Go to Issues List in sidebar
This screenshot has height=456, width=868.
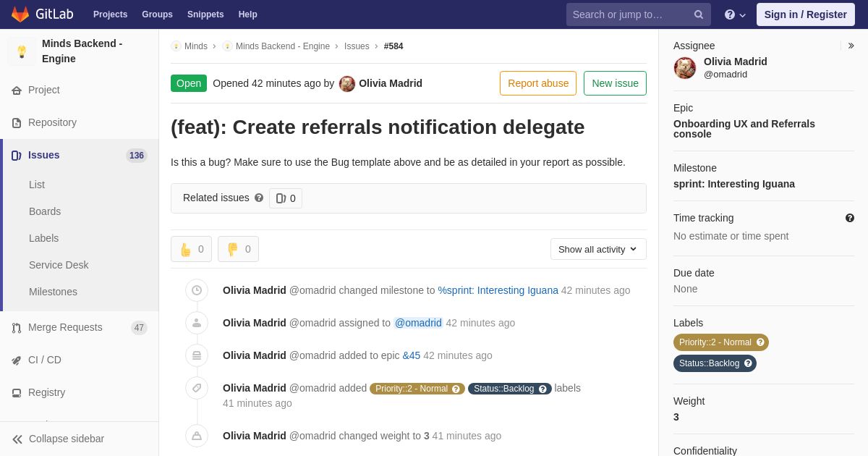(37, 185)
